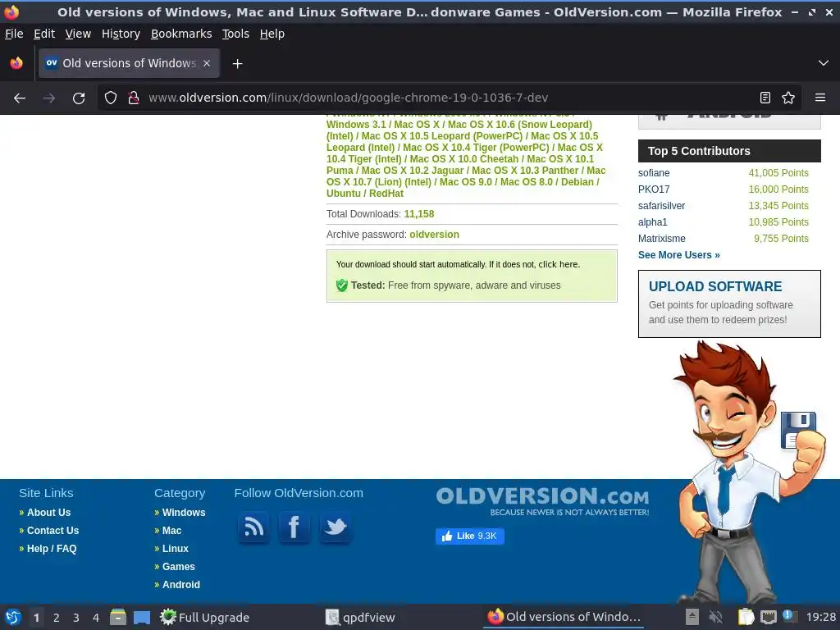Switch to workspace 3 in taskbar

coord(76,618)
